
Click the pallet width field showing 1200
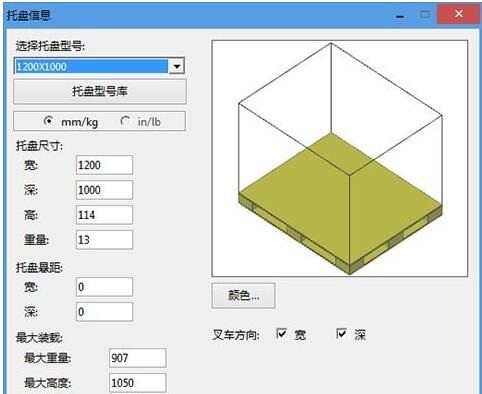pyautogui.click(x=104, y=165)
